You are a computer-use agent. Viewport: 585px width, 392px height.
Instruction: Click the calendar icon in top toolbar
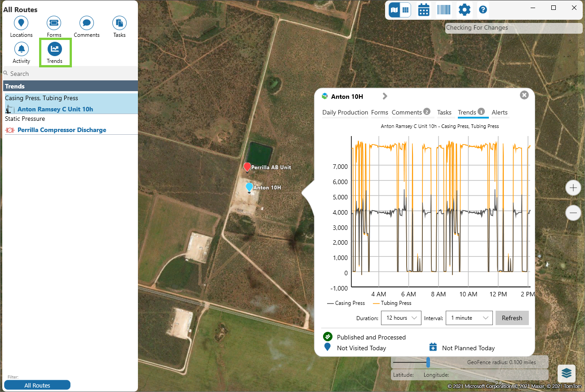pyautogui.click(x=424, y=10)
